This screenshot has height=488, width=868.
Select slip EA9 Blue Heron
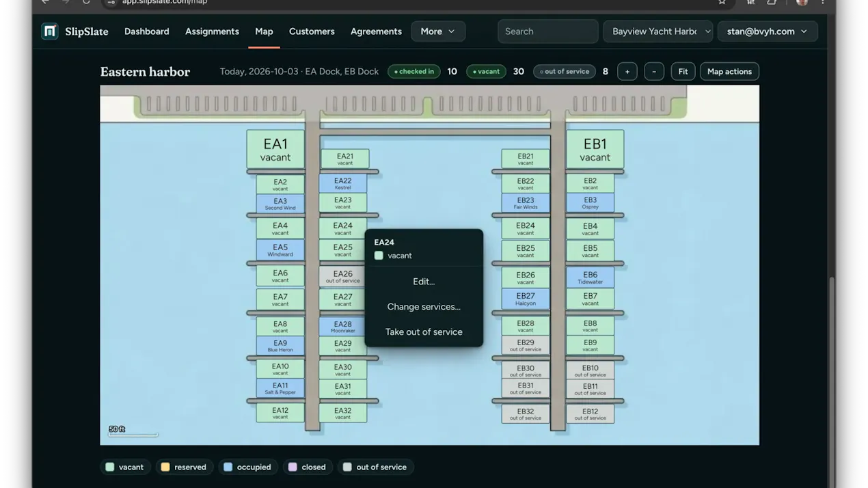tap(280, 346)
